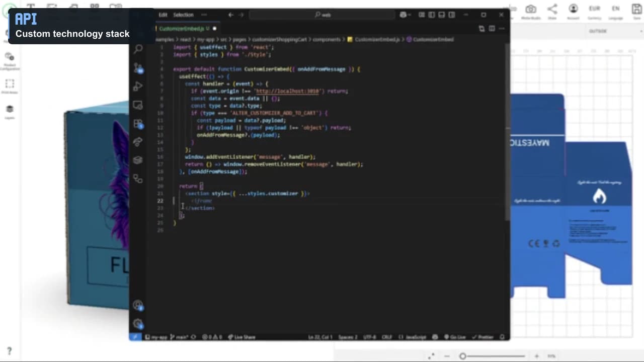644x362 pixels.
Task: Click Prettier in the status bar
Action: tap(482, 337)
